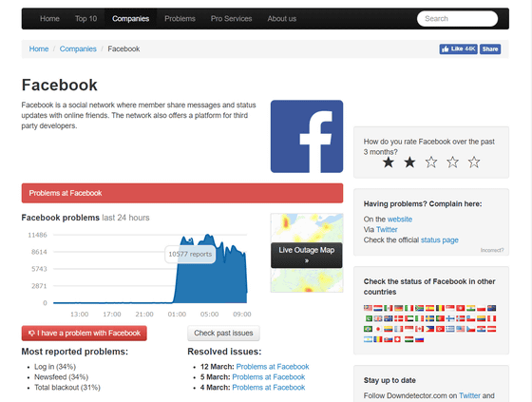This screenshot has width=532, height=402.
Task: Pick the Argentina flag
Action: click(369, 339)
